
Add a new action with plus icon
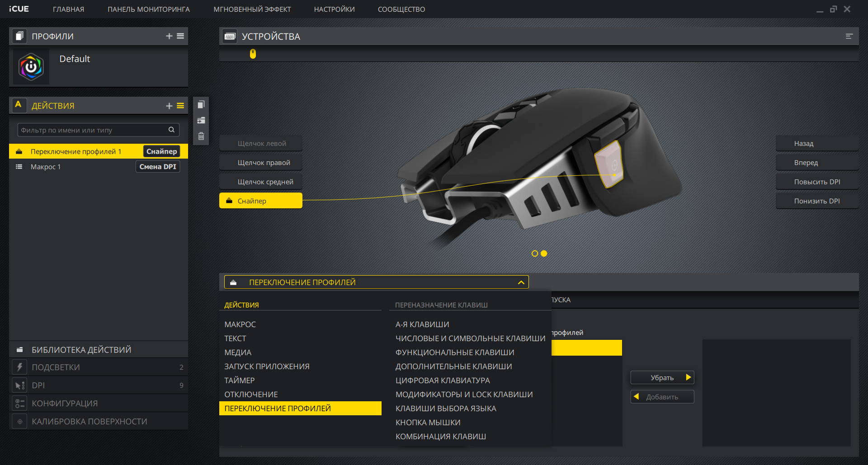coord(169,106)
